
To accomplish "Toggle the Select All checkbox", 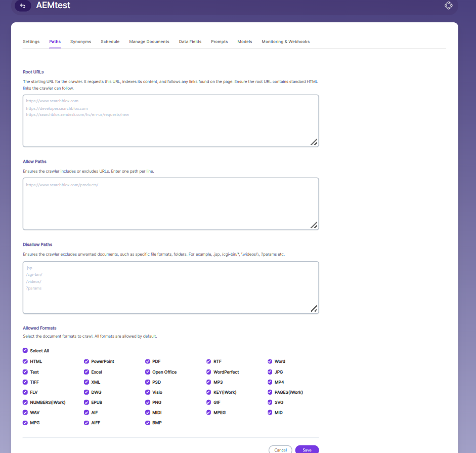I will click(x=25, y=350).
